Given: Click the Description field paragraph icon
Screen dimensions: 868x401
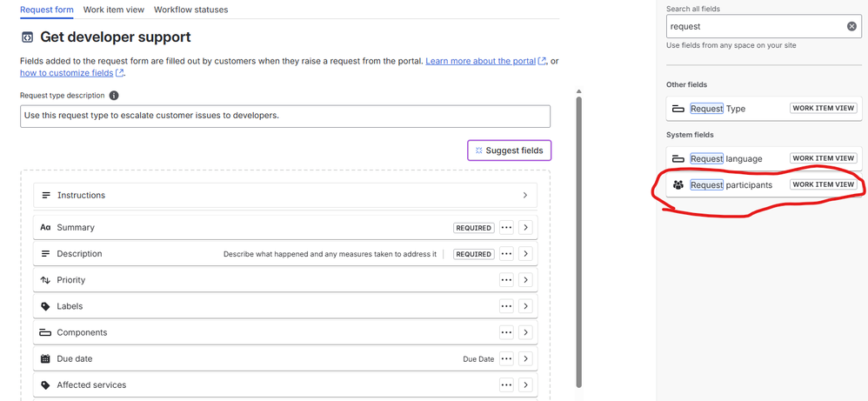Looking at the screenshot, I should click(x=45, y=254).
